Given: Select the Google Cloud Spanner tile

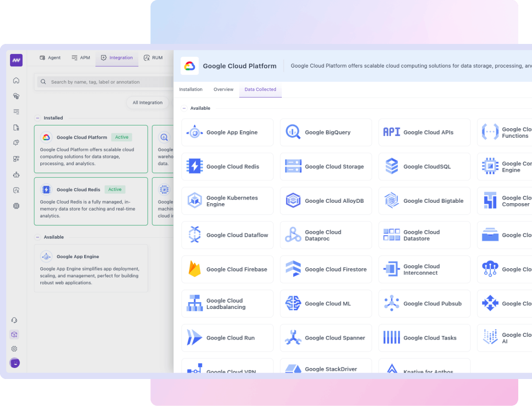Looking at the screenshot, I should [326, 338].
